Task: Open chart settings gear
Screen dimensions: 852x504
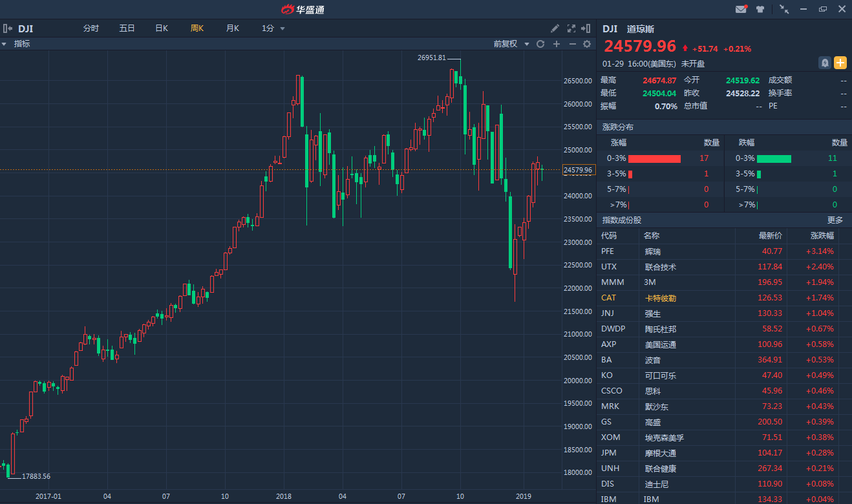Action: point(587,44)
